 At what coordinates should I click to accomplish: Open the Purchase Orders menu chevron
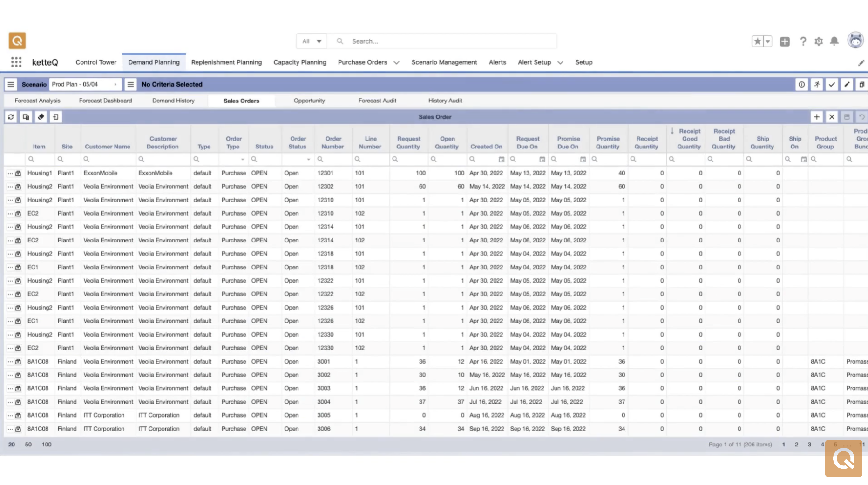tap(396, 62)
